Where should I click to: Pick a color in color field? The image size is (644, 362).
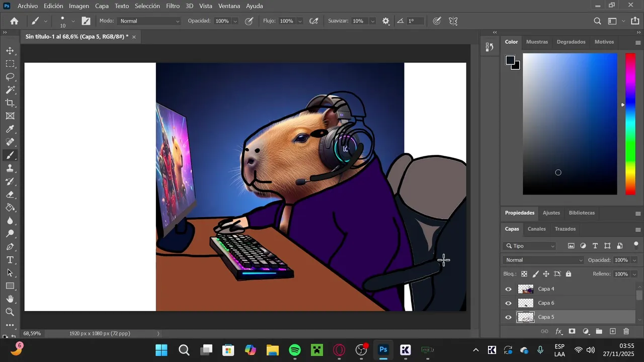tap(570, 124)
